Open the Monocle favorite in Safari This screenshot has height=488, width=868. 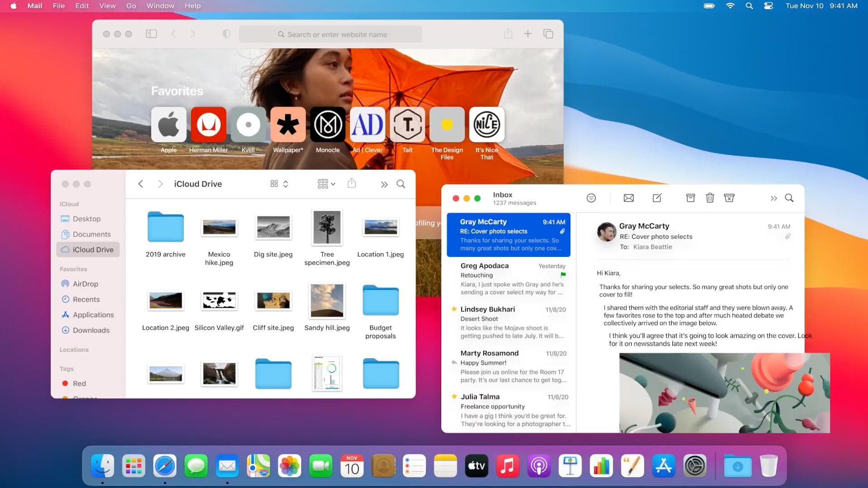pyautogui.click(x=327, y=125)
